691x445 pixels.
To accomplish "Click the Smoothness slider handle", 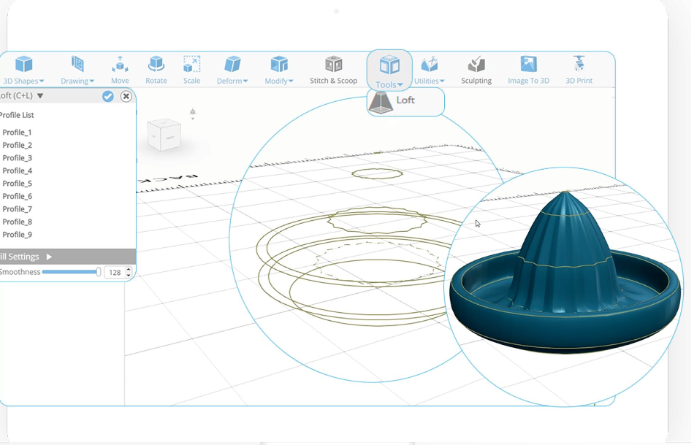I will (98, 272).
